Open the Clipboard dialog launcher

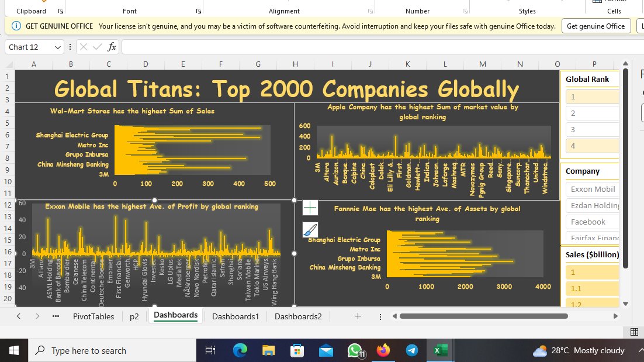61,11
